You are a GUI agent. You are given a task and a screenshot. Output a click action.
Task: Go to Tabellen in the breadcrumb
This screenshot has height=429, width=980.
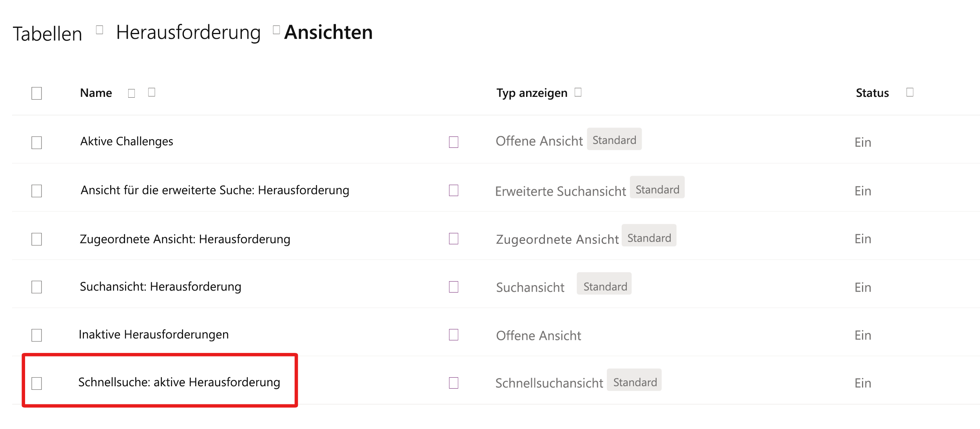point(47,34)
